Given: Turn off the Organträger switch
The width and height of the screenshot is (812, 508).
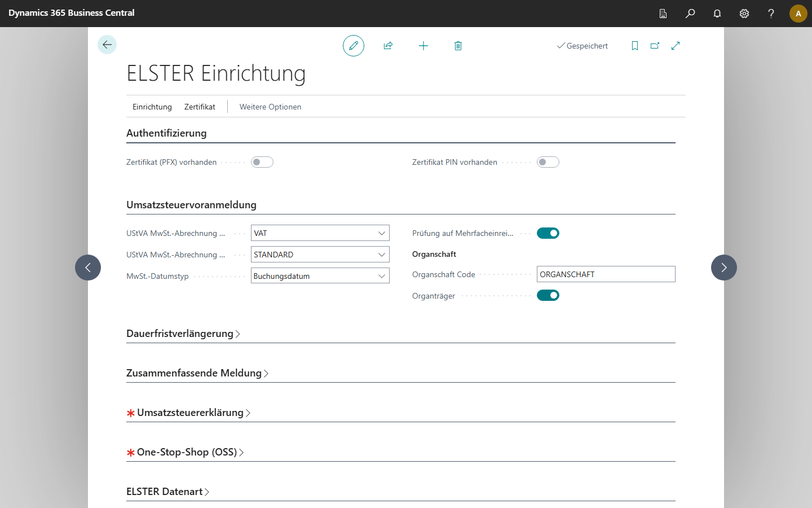Looking at the screenshot, I should click(x=548, y=295).
